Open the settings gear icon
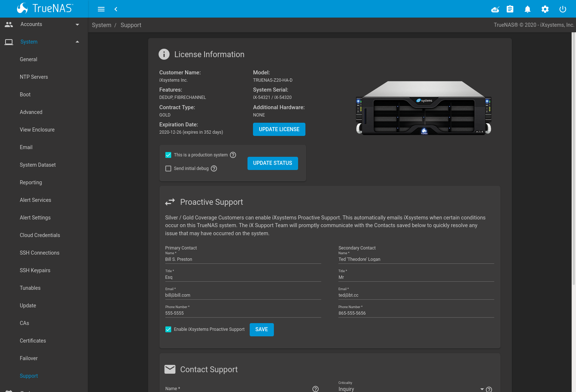 pyautogui.click(x=545, y=9)
